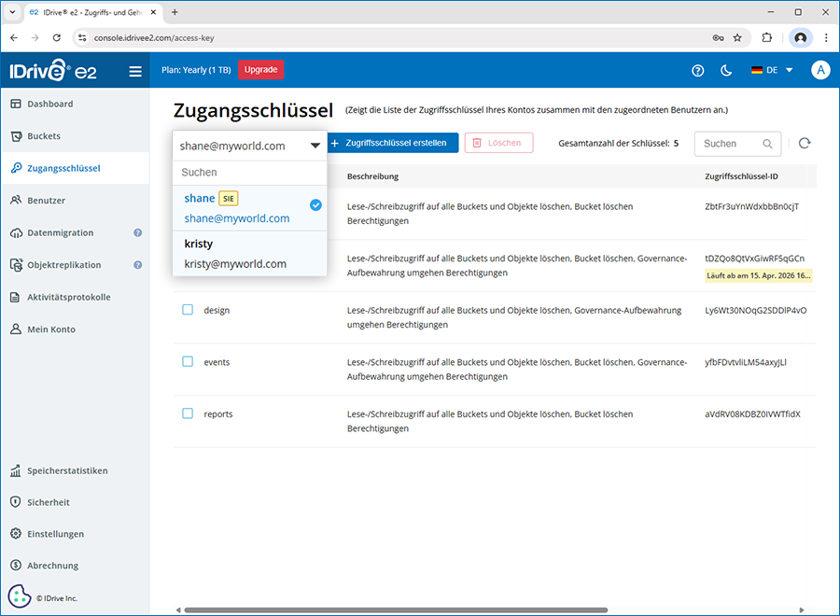The image size is (840, 616).
Task: Open Speicherstatistiken in sidebar
Action: (x=75, y=470)
